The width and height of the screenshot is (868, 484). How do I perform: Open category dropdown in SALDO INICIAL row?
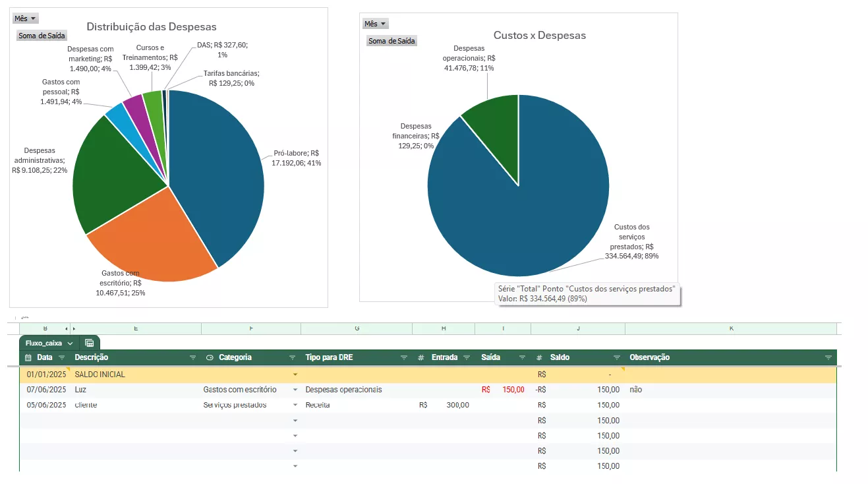(x=295, y=375)
